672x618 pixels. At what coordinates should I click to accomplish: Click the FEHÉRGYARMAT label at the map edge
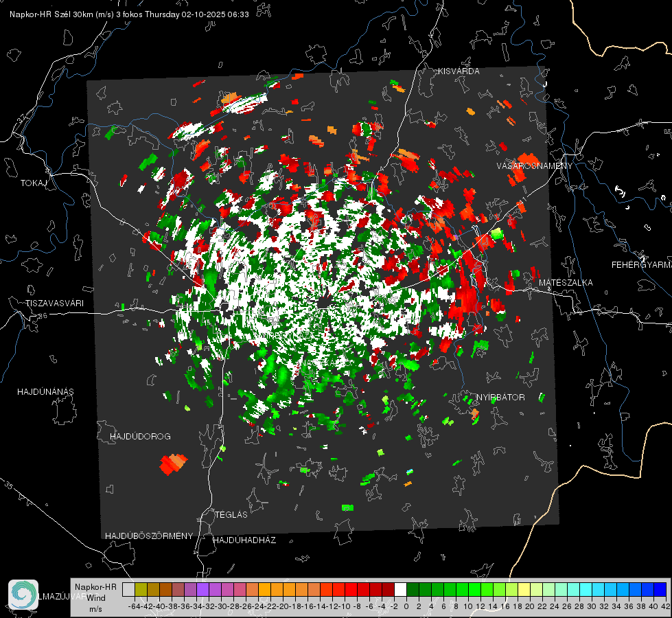coord(642,264)
